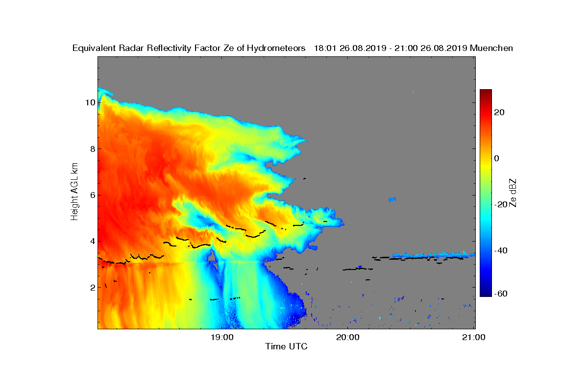Image resolution: width=588 pixels, height=392 pixels.
Task: Click the height axis tick label '2'
Action: [92, 287]
